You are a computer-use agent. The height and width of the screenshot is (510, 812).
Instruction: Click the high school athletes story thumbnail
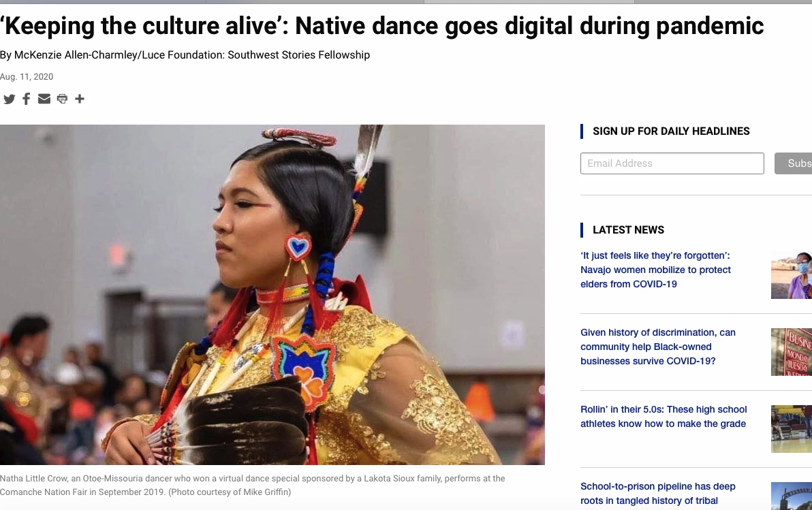(792, 429)
